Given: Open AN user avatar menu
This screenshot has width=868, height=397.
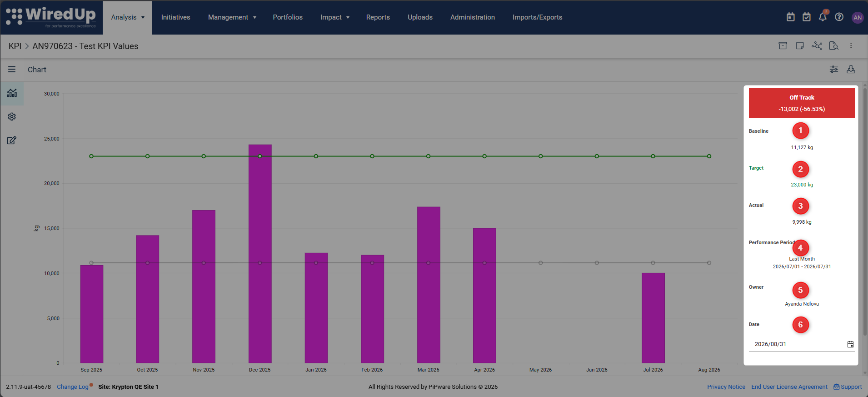Looking at the screenshot, I should (x=858, y=17).
